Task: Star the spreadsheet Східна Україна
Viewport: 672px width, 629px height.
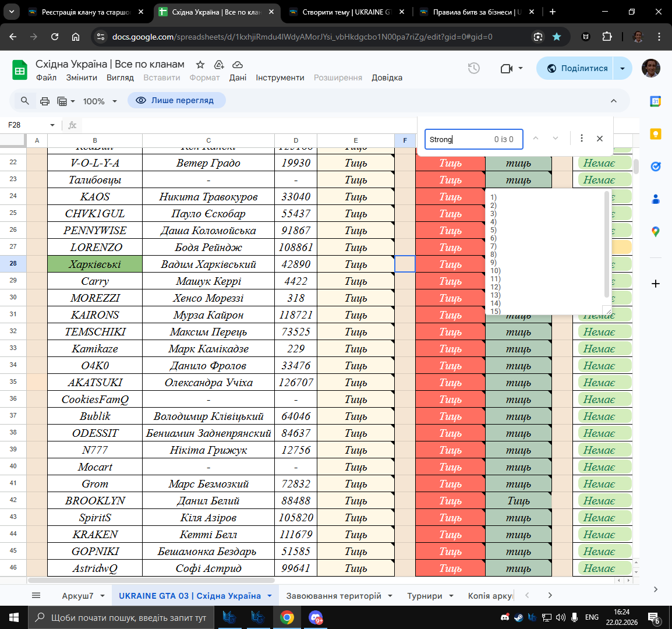Action: [x=200, y=65]
